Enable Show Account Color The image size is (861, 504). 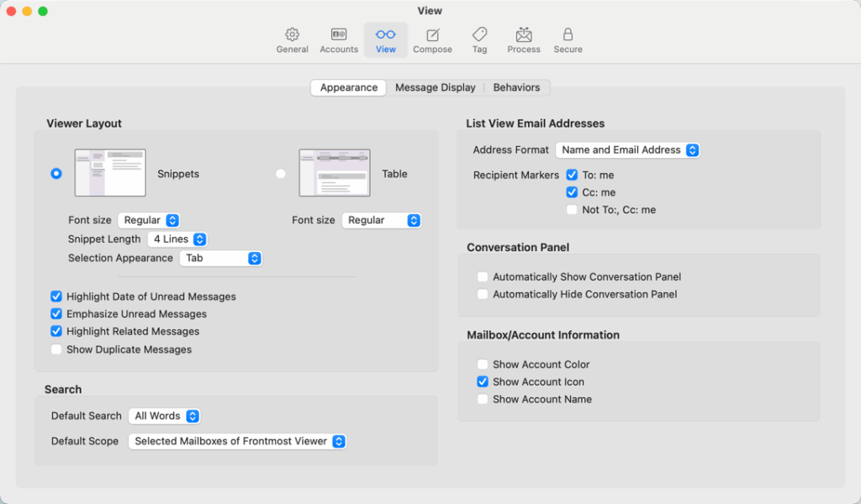pos(482,365)
